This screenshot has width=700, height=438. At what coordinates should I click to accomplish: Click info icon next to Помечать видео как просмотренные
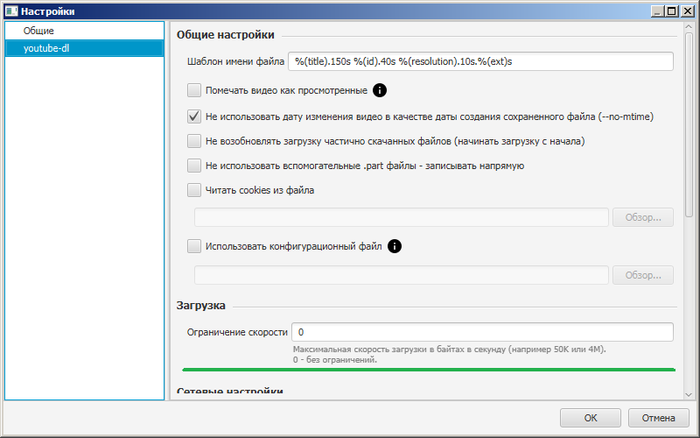379,91
